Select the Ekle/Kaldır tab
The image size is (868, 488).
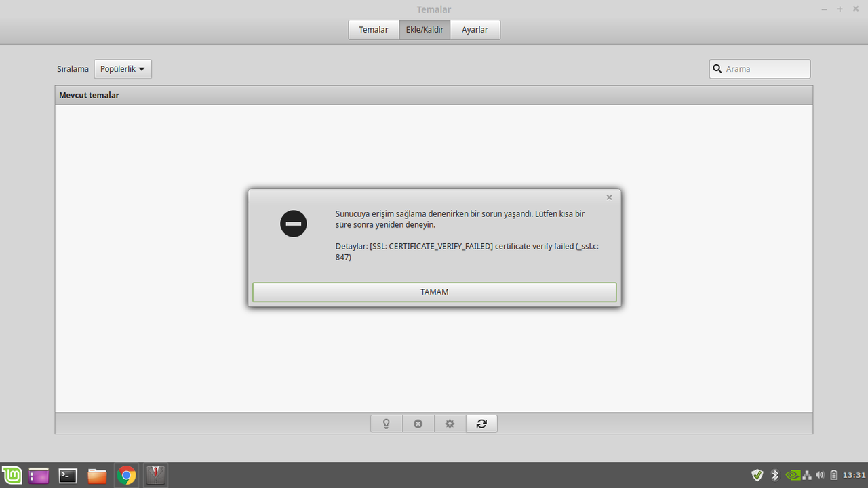(x=425, y=30)
